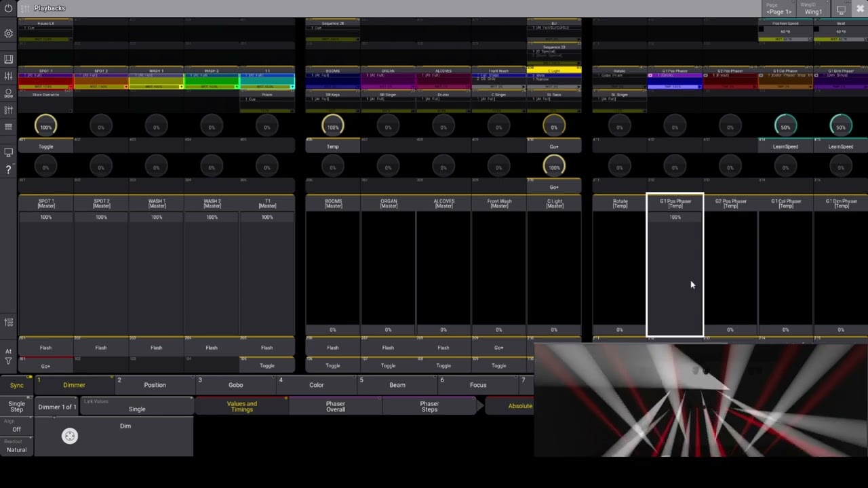
Task: Switch to the Gobo feature group tab
Action: tap(236, 385)
